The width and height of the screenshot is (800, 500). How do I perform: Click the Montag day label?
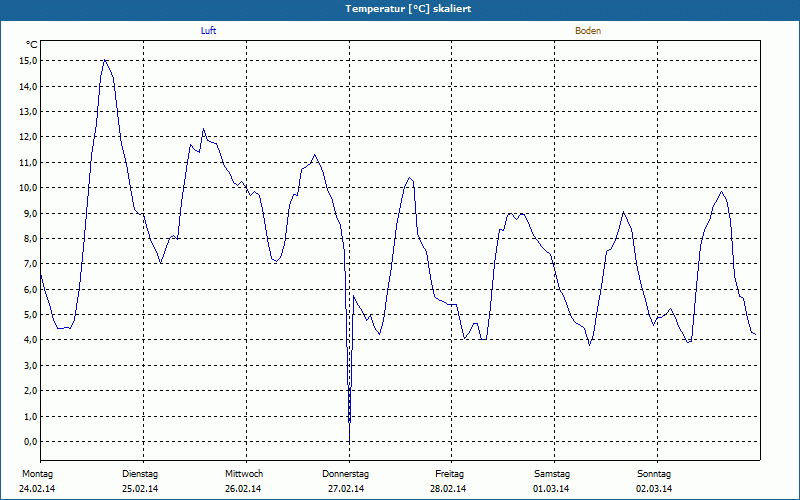pos(37,474)
